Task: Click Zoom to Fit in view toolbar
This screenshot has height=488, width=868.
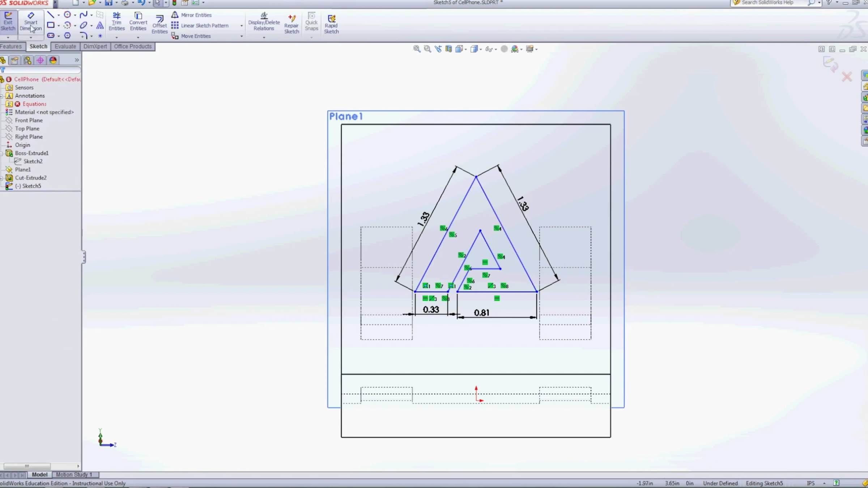Action: click(x=417, y=49)
